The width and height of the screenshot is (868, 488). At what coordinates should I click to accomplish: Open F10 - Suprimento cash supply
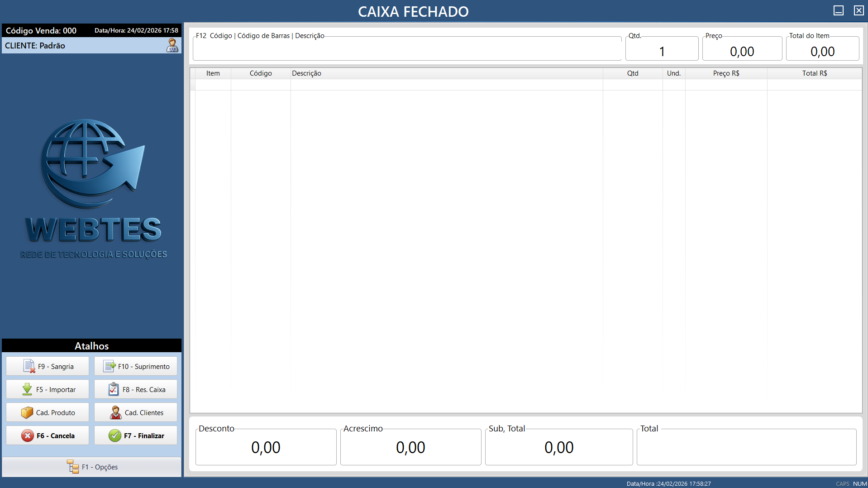(136, 366)
